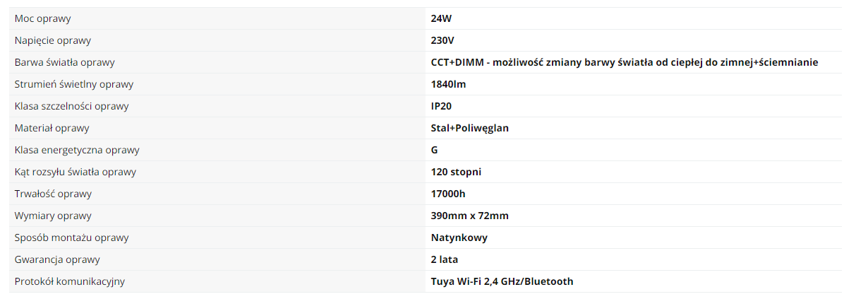Click the 'Barwa światła oprawy' label

pos(64,62)
